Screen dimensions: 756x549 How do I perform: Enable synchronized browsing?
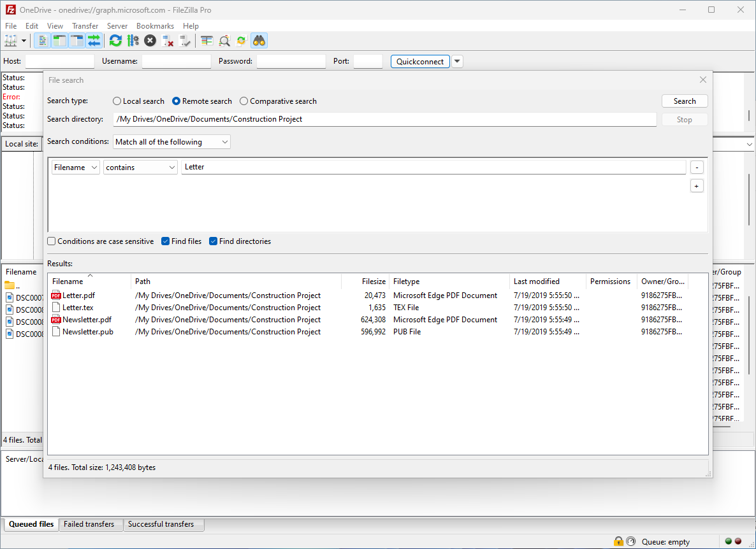click(241, 40)
